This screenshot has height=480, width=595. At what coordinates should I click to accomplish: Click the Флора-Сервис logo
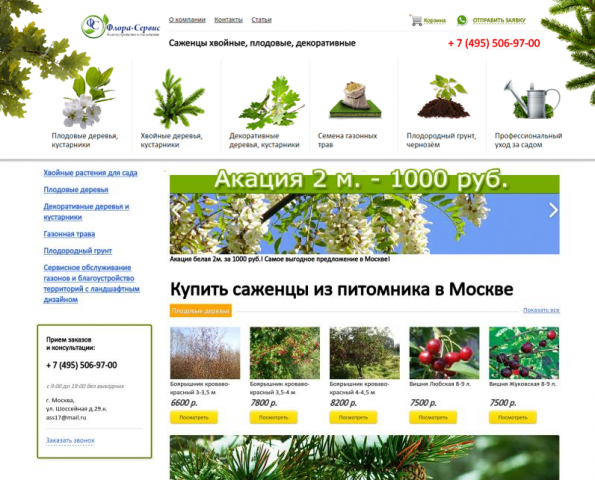(121, 26)
